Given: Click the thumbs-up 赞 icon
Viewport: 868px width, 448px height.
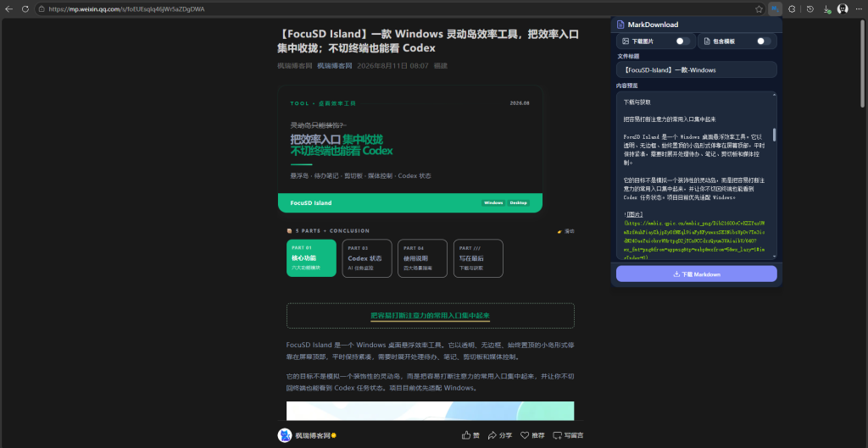Looking at the screenshot, I should 466,435.
